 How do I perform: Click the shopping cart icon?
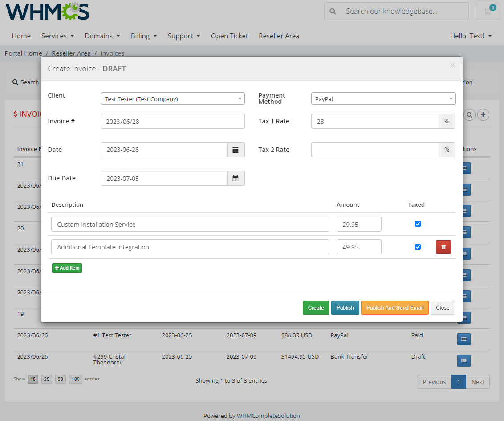click(487, 11)
